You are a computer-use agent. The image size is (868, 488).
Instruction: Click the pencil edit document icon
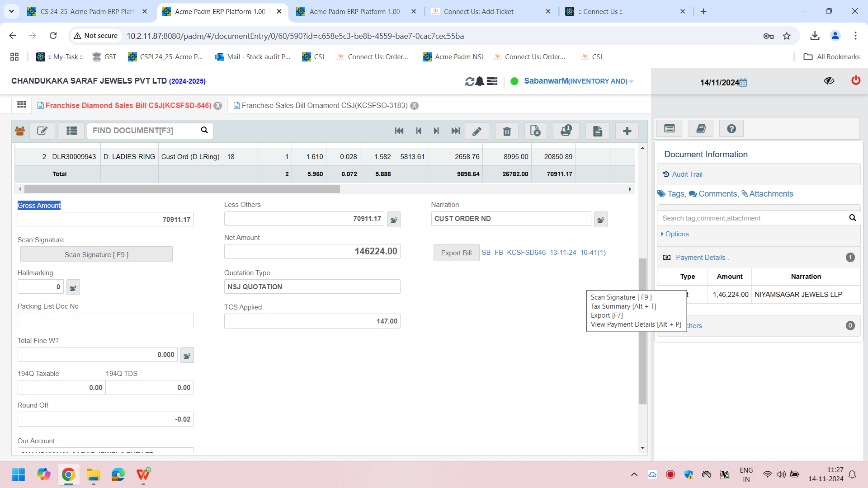477,131
